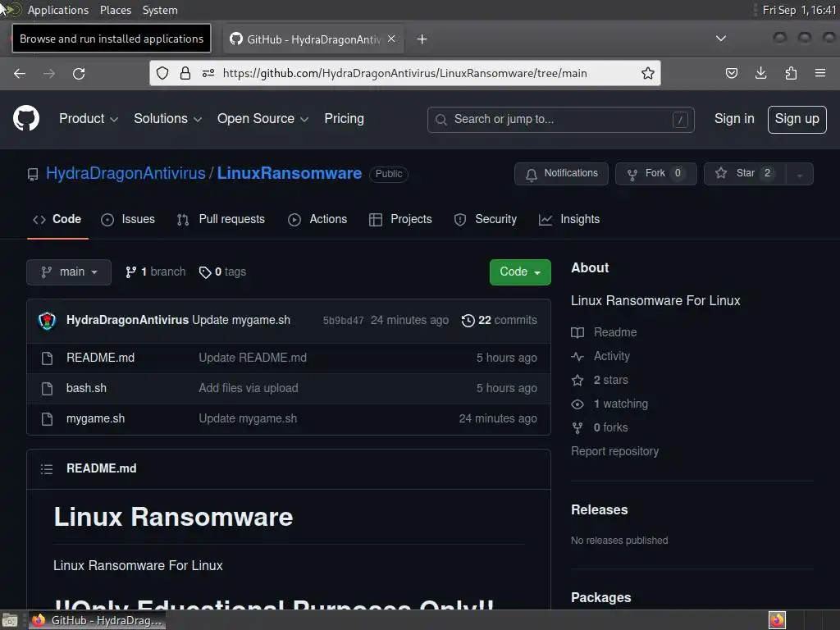View 0 tags link
Image resolution: width=840 pixels, height=630 pixels.
pos(222,272)
